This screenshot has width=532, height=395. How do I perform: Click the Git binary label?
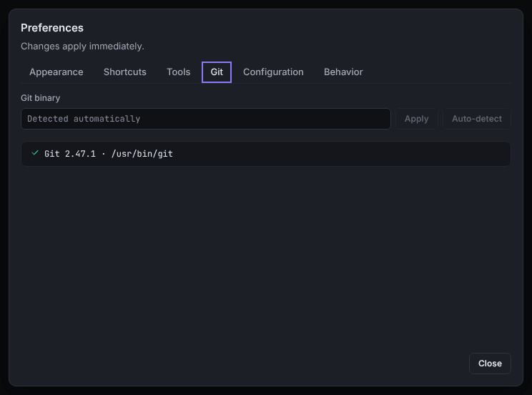tap(40, 98)
